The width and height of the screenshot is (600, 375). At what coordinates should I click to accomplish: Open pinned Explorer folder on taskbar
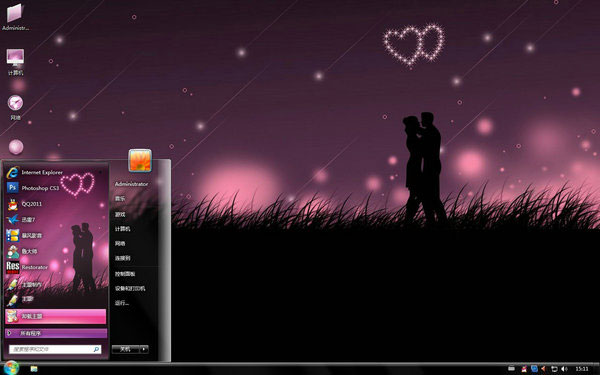tap(34, 369)
